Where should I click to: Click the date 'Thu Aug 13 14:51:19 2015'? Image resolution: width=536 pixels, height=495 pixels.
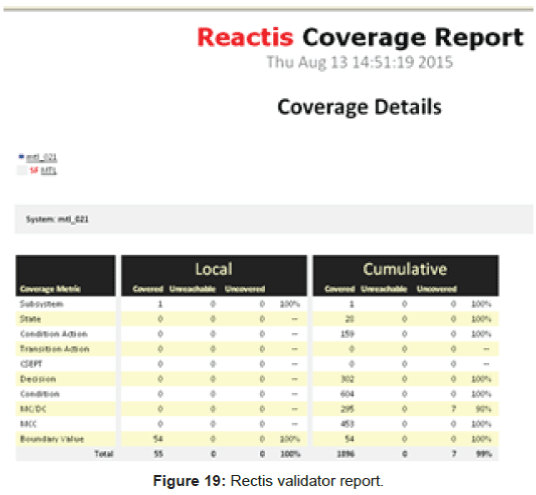(x=360, y=63)
